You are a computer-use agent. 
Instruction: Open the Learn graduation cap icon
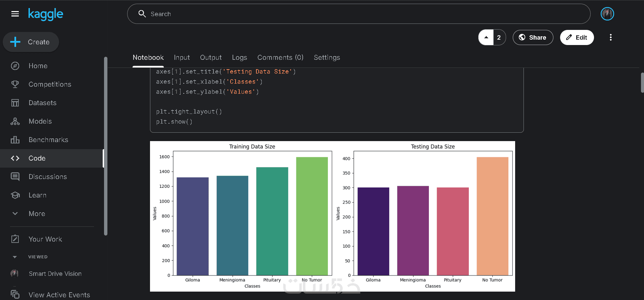[x=15, y=195]
